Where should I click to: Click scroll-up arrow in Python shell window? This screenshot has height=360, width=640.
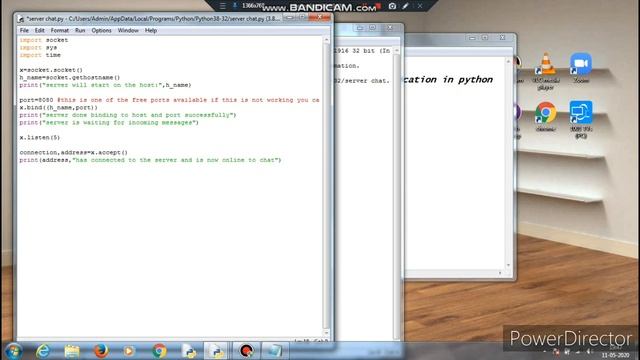click(397, 51)
